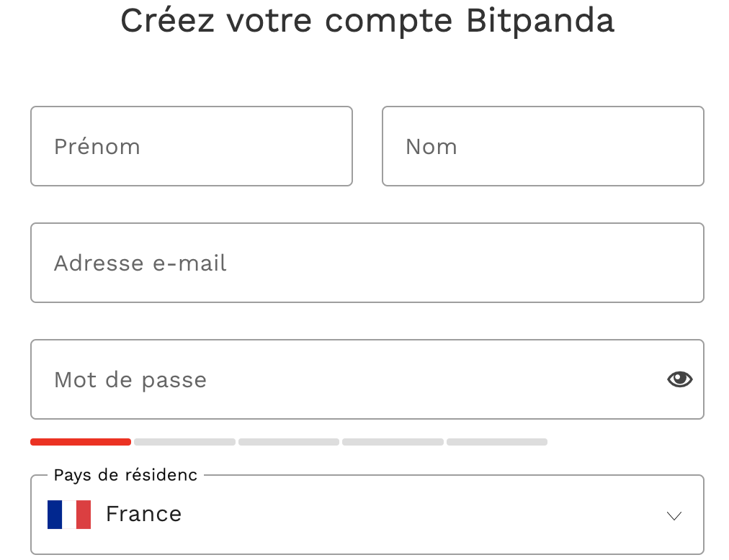Select the Nom input field

[542, 146]
